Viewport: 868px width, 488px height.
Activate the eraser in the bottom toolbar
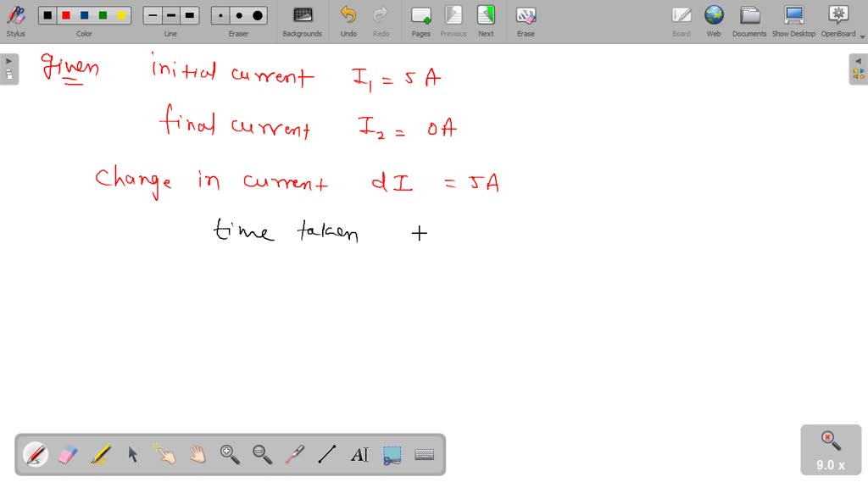[68, 455]
